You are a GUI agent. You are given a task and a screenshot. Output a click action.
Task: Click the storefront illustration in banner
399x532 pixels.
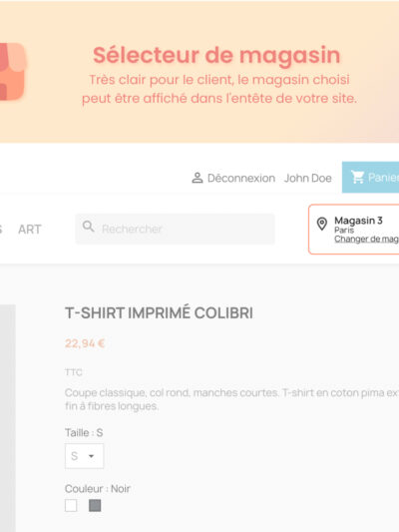13,71
